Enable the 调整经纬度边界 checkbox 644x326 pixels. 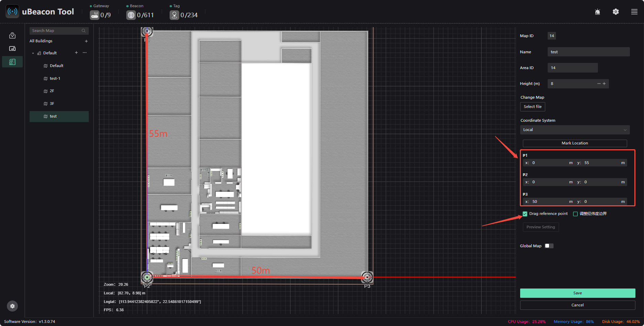[x=575, y=214]
